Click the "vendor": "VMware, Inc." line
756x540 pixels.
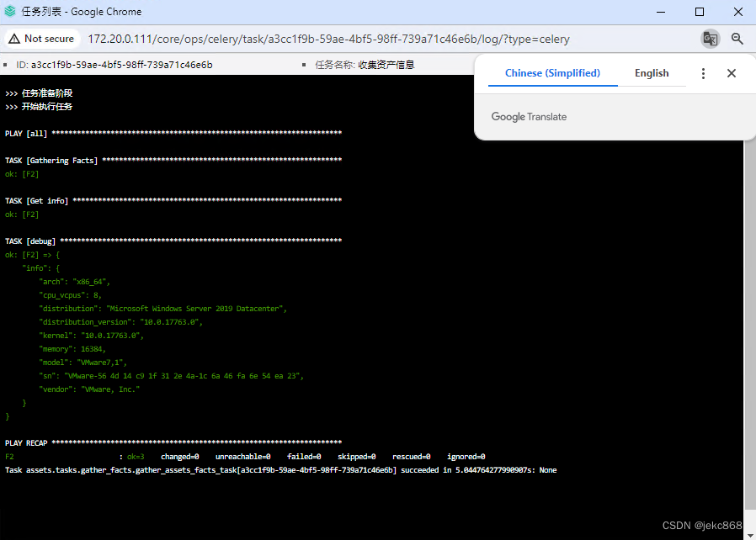pyautogui.click(x=89, y=389)
